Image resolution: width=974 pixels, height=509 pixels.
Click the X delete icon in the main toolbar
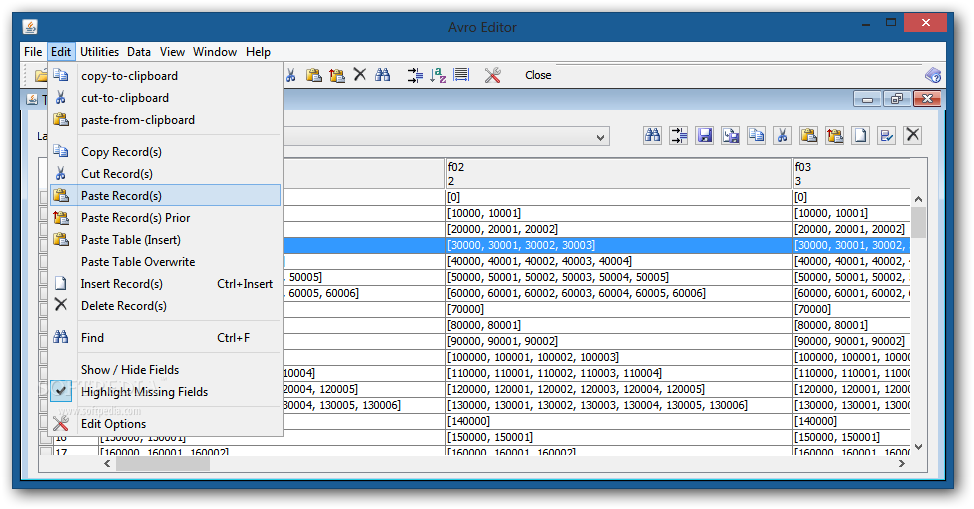(359, 75)
